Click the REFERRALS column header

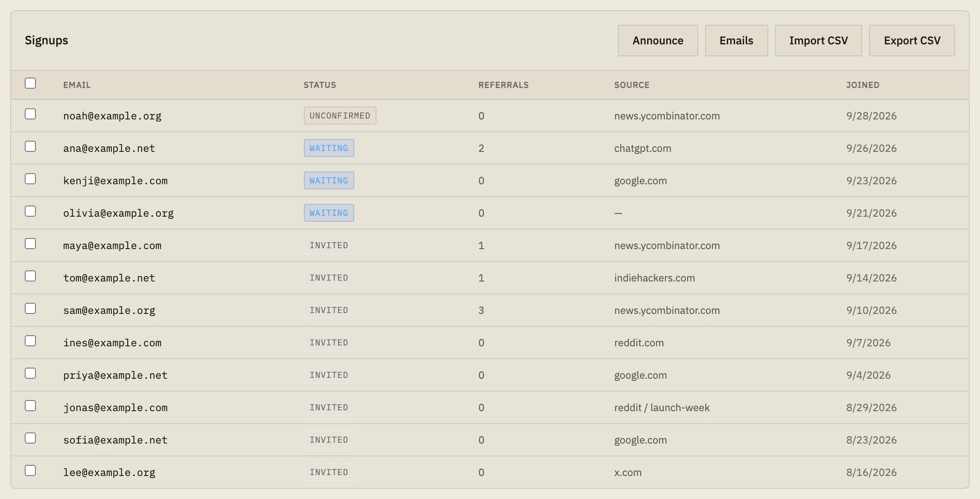pyautogui.click(x=503, y=85)
